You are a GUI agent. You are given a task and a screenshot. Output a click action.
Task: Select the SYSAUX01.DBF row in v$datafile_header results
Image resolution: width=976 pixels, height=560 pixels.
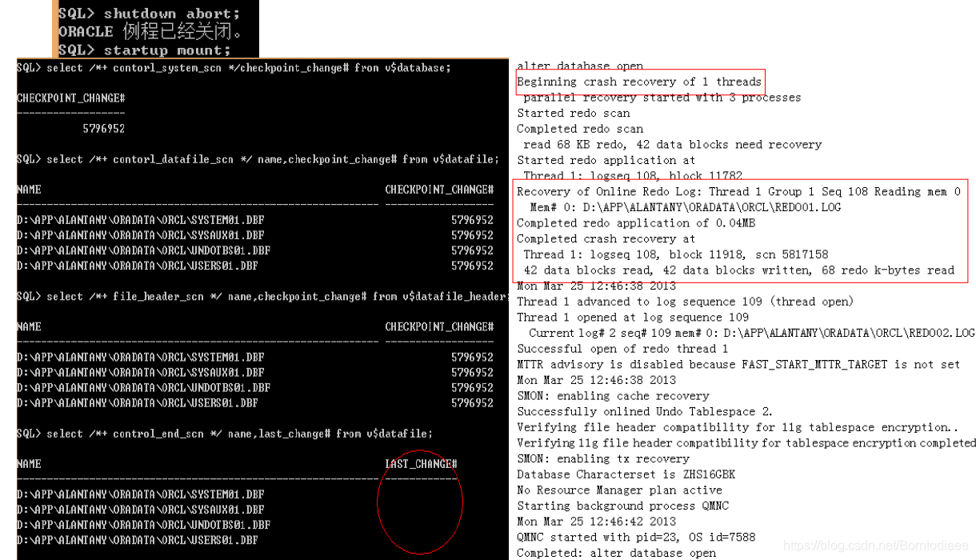255,373
